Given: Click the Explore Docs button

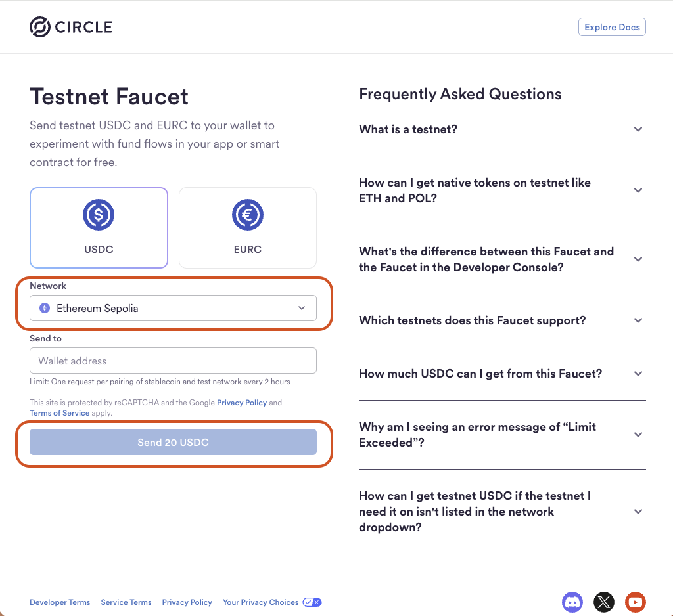Looking at the screenshot, I should [612, 28].
